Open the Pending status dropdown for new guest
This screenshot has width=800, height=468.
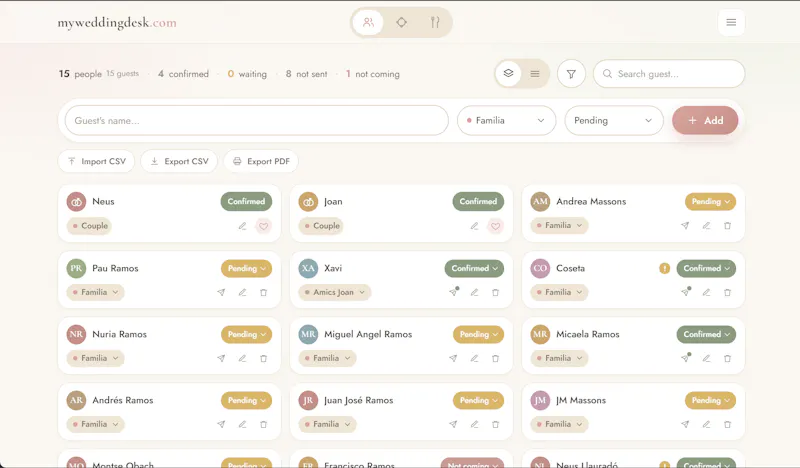[614, 120]
